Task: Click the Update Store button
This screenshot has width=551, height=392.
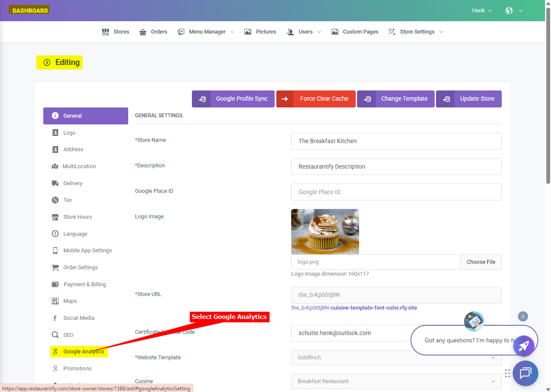Action: tap(469, 99)
